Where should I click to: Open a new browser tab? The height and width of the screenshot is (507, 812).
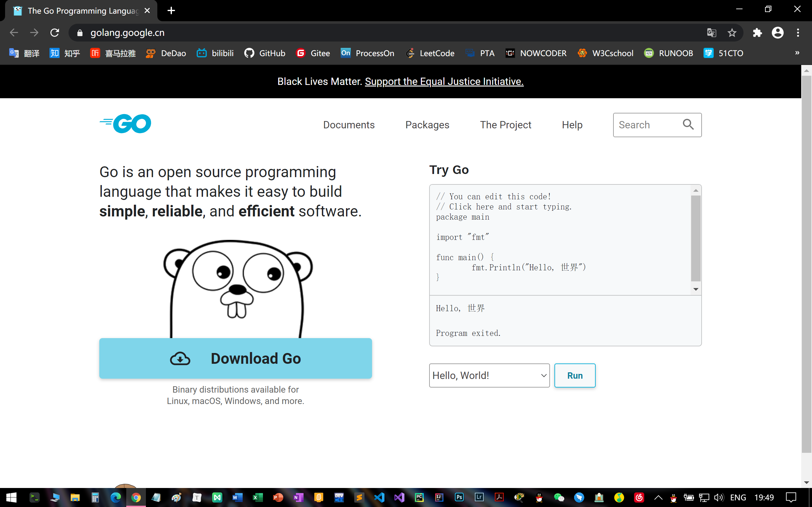click(171, 11)
